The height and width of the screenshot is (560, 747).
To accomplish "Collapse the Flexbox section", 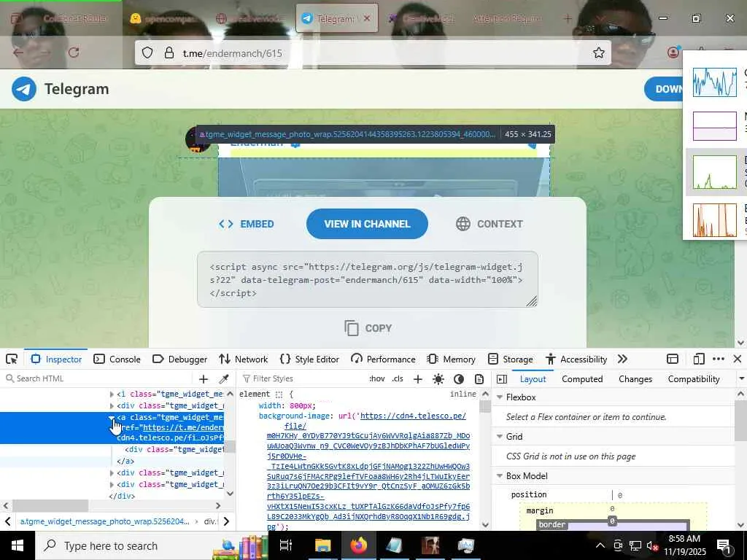I will [500, 397].
